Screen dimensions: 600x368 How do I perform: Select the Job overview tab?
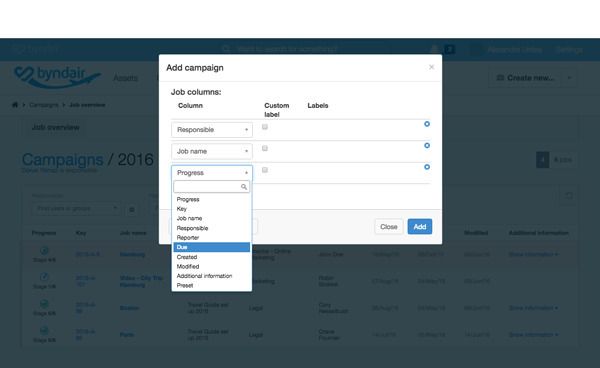[x=55, y=127]
